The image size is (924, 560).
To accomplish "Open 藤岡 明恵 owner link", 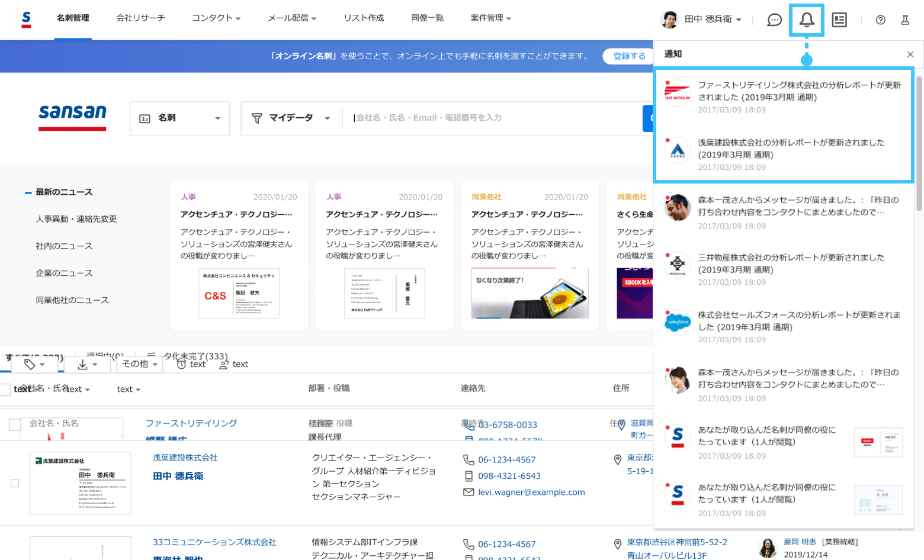I will (800, 542).
